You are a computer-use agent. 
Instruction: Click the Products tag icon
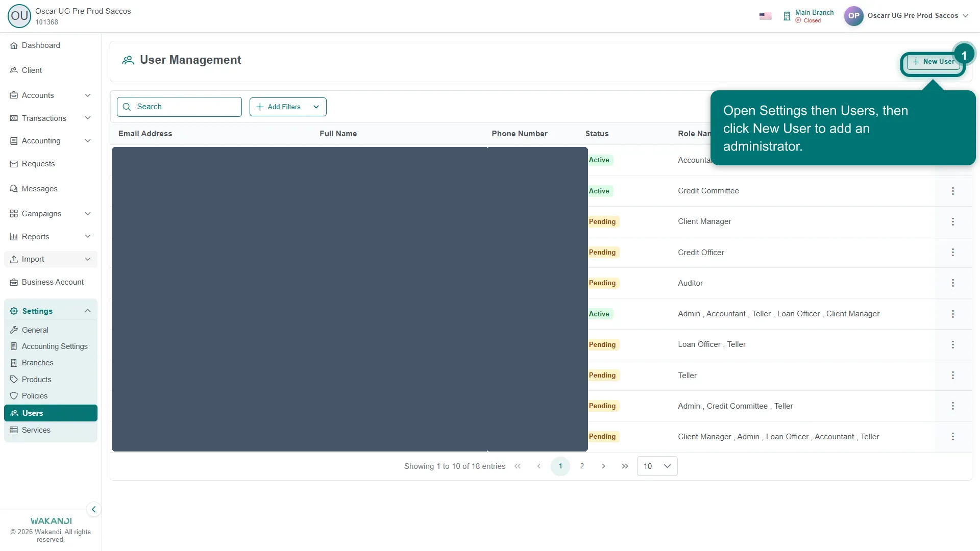pyautogui.click(x=14, y=380)
